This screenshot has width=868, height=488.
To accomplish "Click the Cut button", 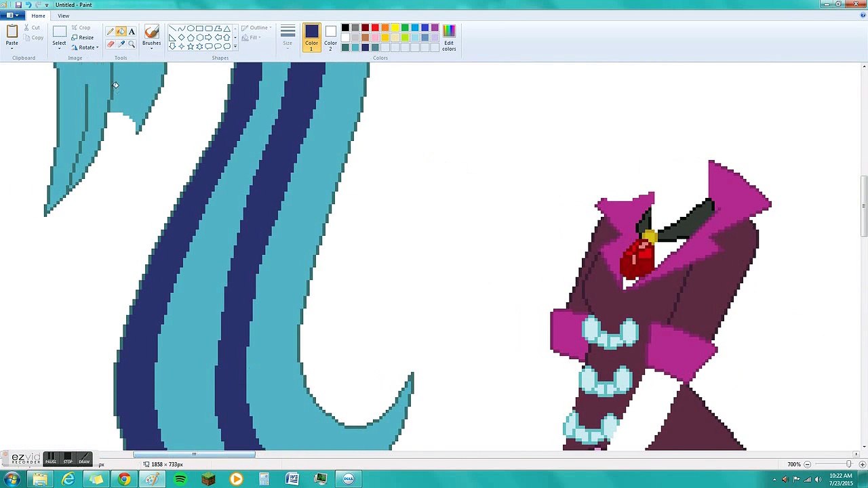I will point(32,28).
